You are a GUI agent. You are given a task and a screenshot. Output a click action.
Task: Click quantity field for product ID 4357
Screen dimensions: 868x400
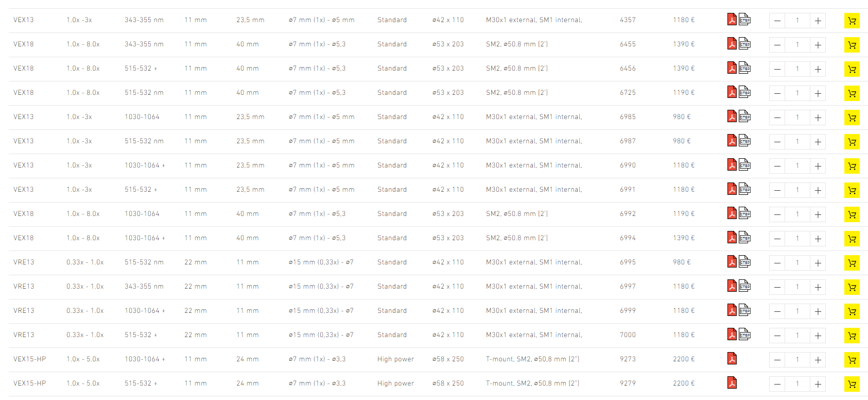[797, 21]
